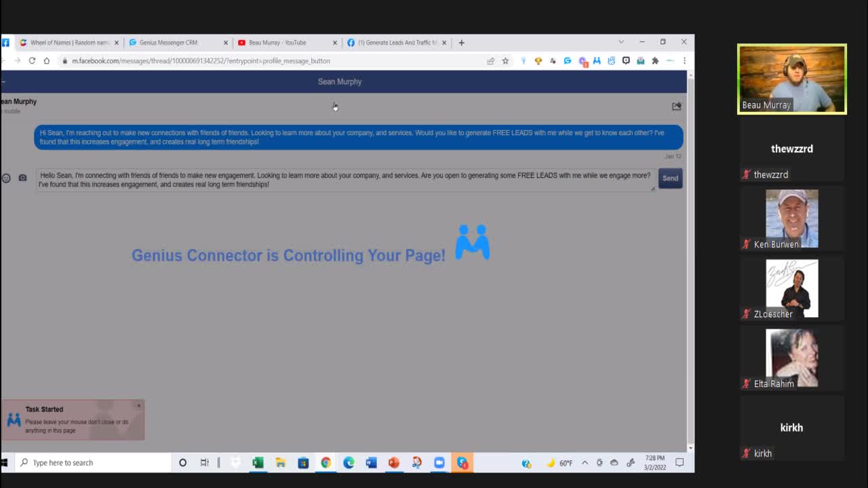Viewport: 868px width, 488px height.
Task: Open the share icon in conversation header
Action: coord(676,106)
